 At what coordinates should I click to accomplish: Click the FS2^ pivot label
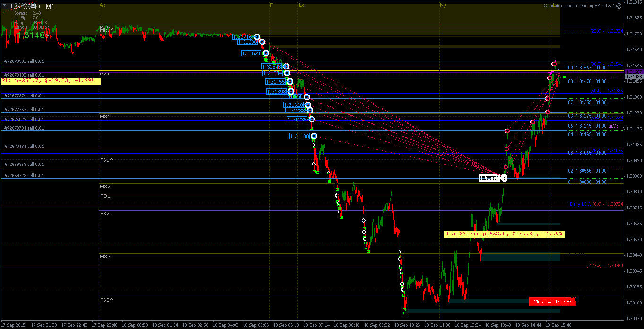point(107,213)
